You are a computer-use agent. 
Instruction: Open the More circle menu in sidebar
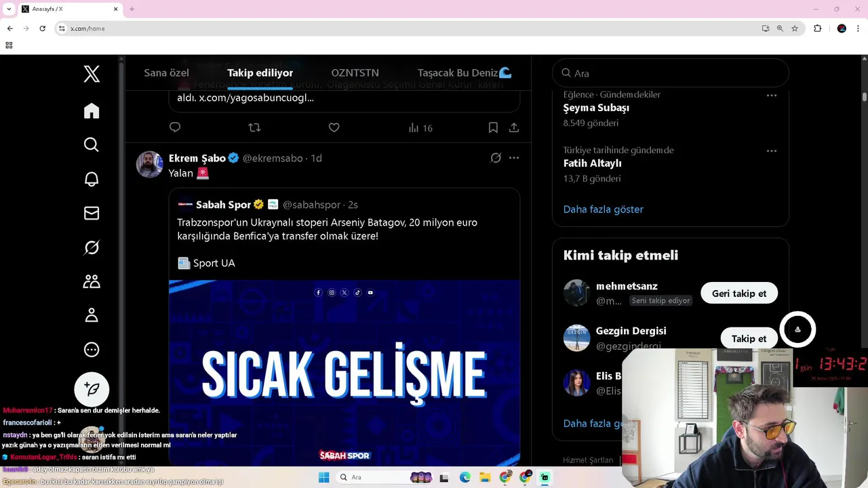coord(92,350)
